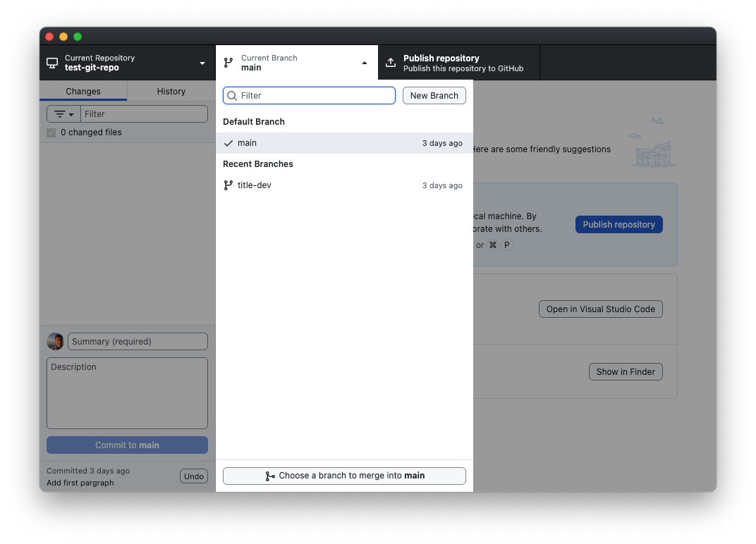
Task: Click the yellow minimize window button
Action: (x=63, y=37)
